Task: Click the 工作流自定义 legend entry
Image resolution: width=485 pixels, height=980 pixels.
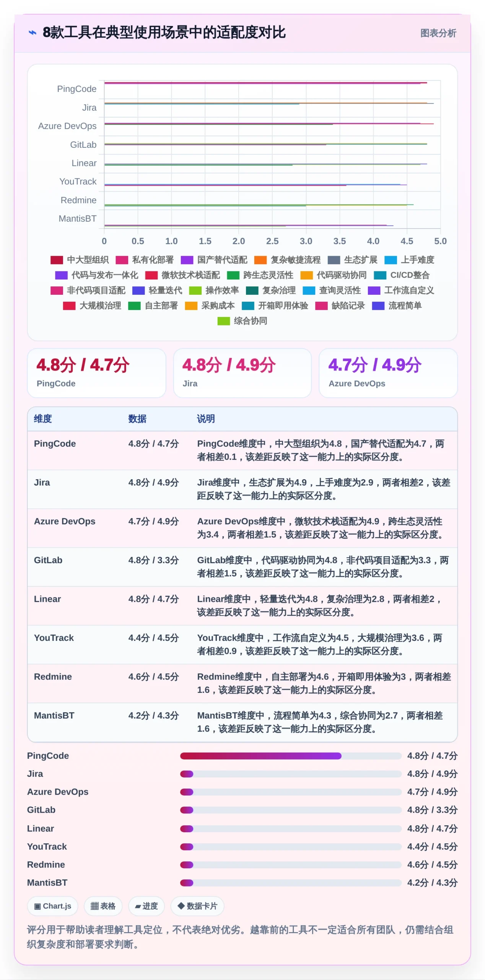Action: [x=401, y=291]
